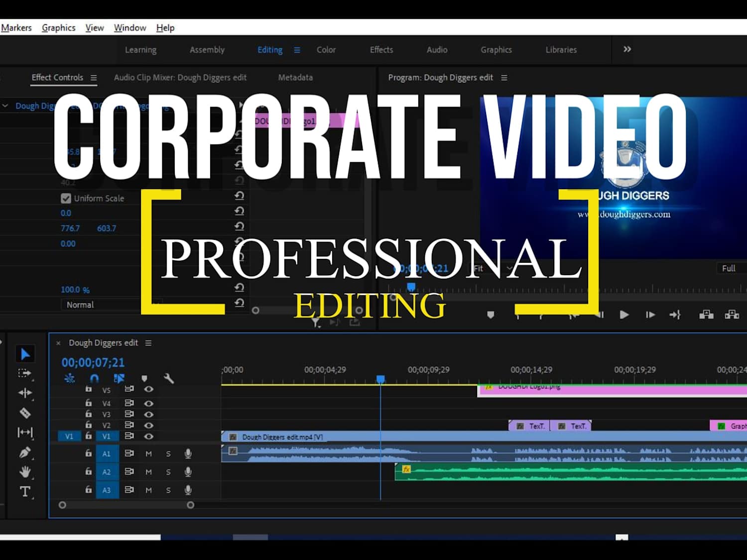Click the 603.7 position value

(x=107, y=228)
